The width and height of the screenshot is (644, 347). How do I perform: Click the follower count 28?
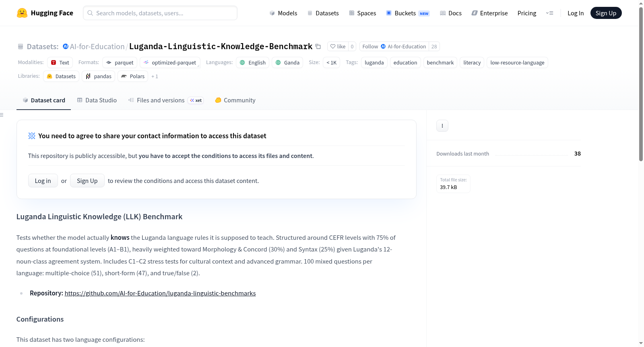tap(434, 46)
